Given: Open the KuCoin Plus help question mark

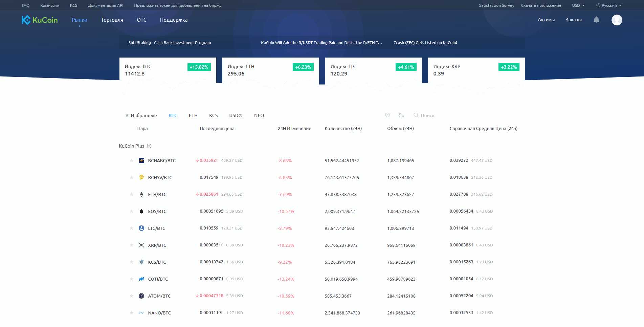Looking at the screenshot, I should pyautogui.click(x=149, y=146).
